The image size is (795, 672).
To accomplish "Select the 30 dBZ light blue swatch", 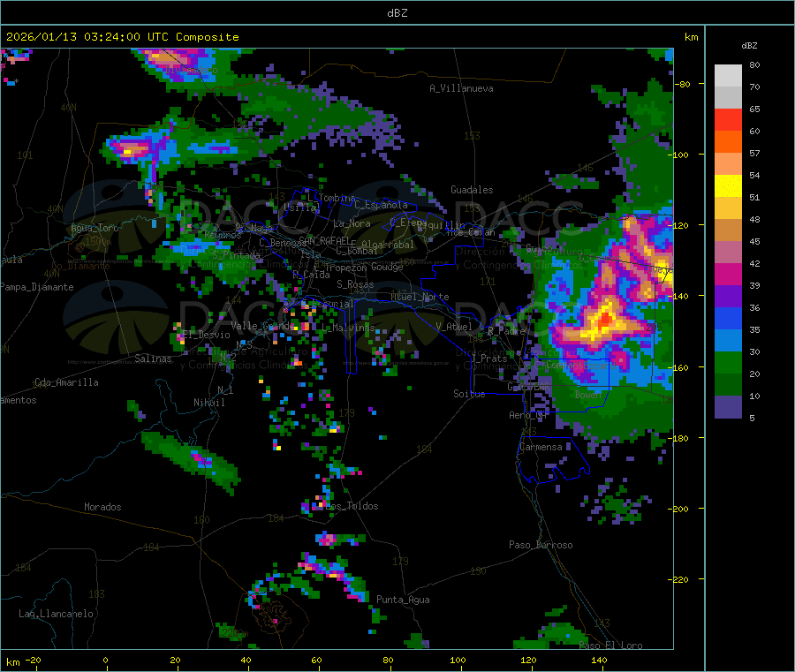I will (728, 341).
